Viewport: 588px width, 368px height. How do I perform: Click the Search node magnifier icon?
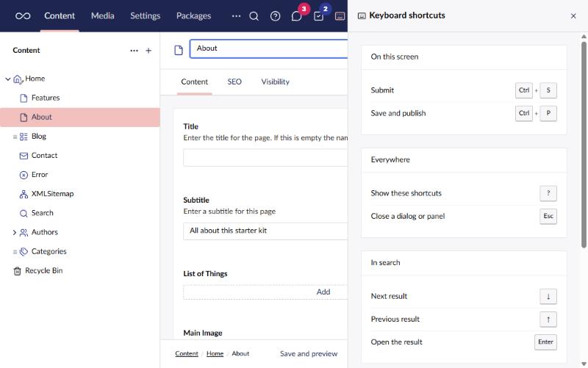pos(24,213)
